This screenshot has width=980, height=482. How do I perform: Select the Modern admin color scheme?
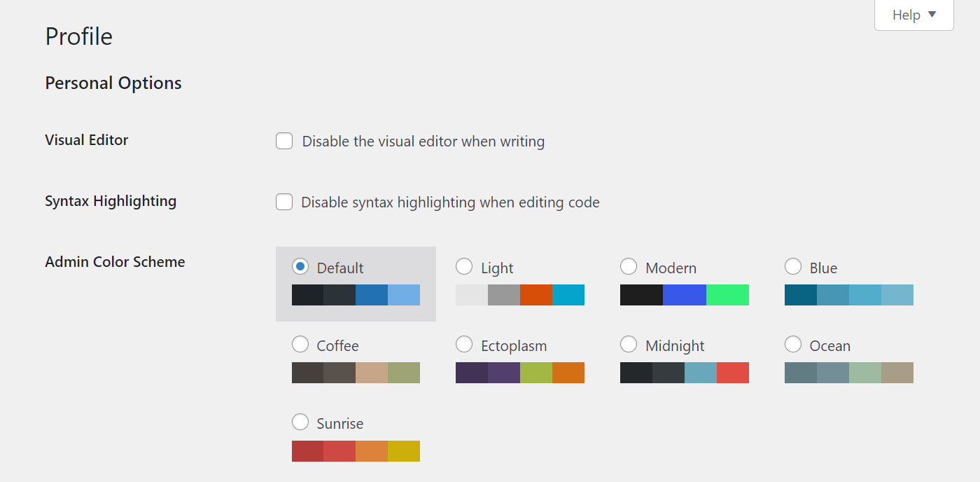pyautogui.click(x=629, y=266)
